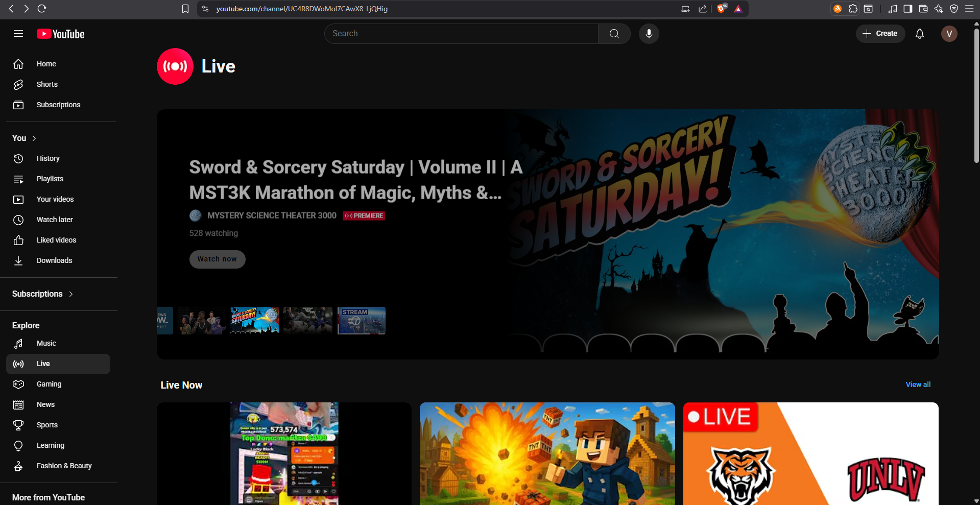This screenshot has height=505, width=980.
Task: Click the search magnifier button
Action: point(614,34)
